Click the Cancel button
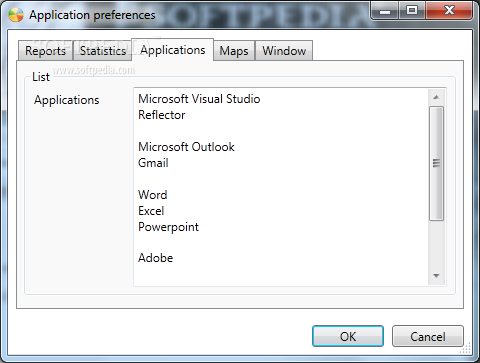This screenshot has height=363, width=480. tap(428, 336)
